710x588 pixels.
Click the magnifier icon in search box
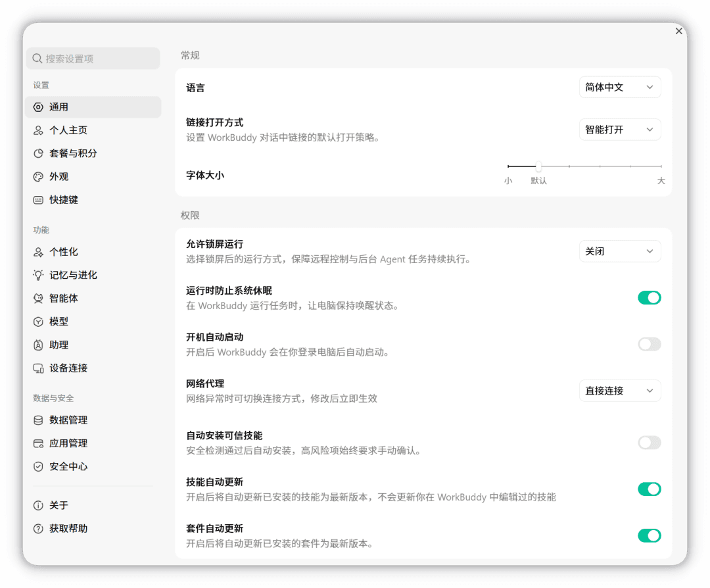tap(37, 59)
